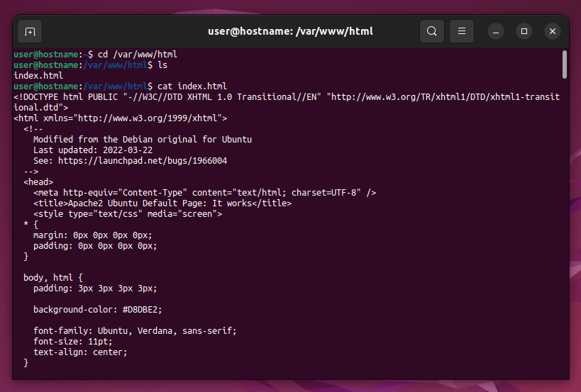The image size is (581, 392).
Task: Click the title tag line
Action: click(x=162, y=203)
